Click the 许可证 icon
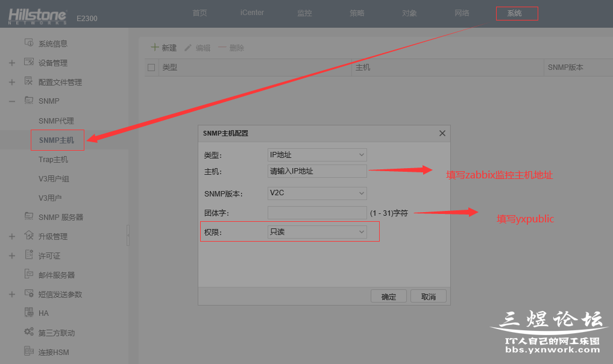 click(x=29, y=254)
